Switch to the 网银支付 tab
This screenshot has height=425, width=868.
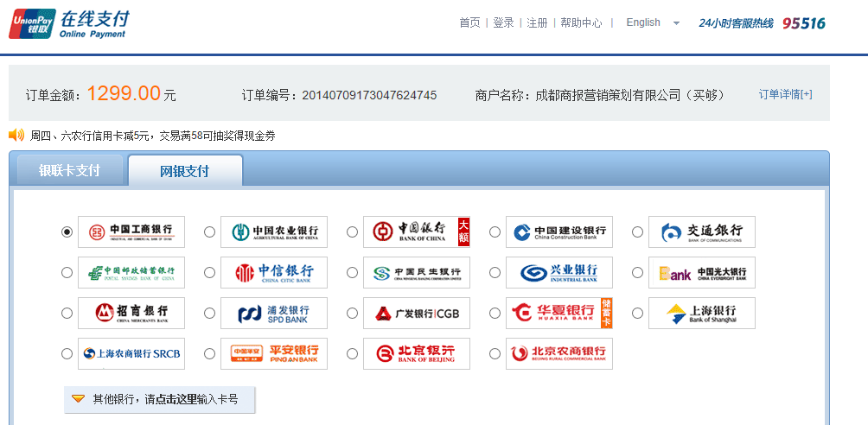[x=185, y=171]
